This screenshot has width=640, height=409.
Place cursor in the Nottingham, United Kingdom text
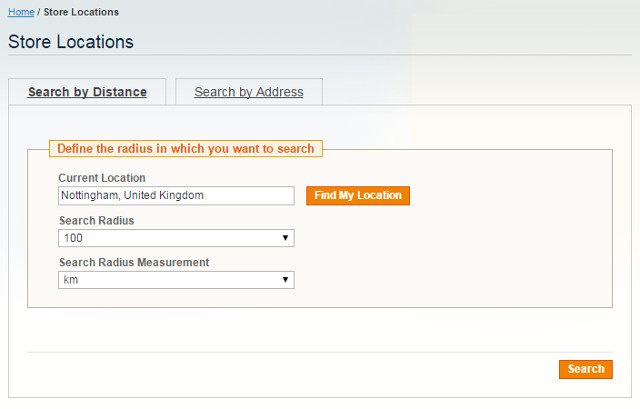(x=132, y=196)
